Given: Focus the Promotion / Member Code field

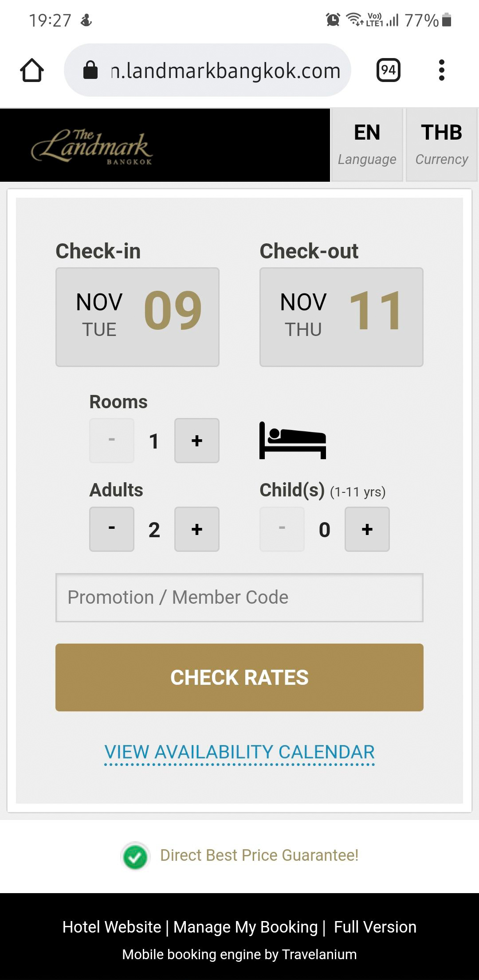Looking at the screenshot, I should tap(239, 597).
